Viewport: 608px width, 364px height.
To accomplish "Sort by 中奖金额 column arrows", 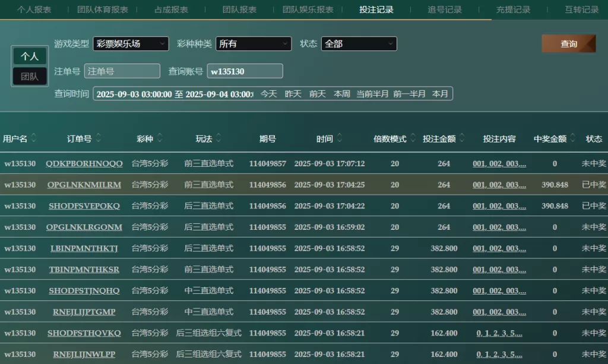I will click(x=573, y=138).
